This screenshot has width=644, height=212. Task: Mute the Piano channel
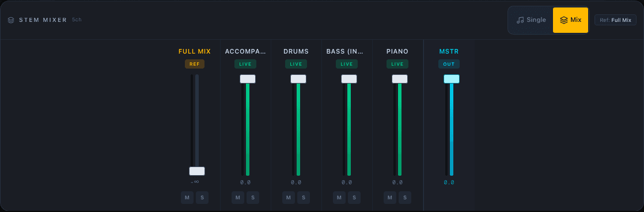point(390,198)
